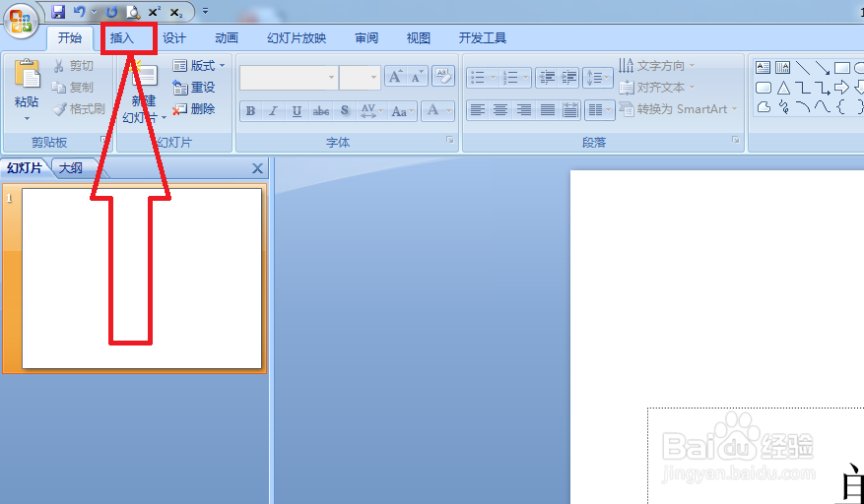The image size is (864, 504).
Task: Switch to the 动画 tab
Action: coord(227,38)
